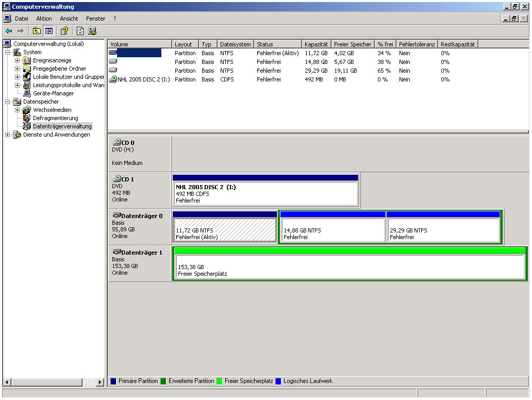Select the 11,72 GB NTFS active partition block

point(225,227)
